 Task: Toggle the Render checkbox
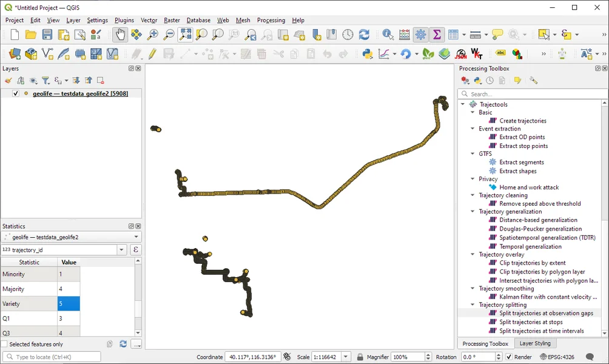509,357
